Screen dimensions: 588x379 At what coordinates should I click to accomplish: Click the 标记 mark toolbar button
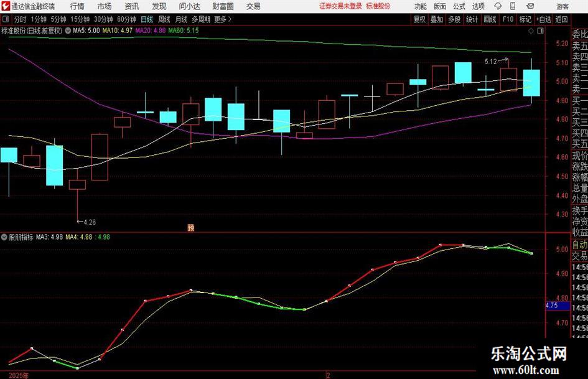click(x=525, y=19)
